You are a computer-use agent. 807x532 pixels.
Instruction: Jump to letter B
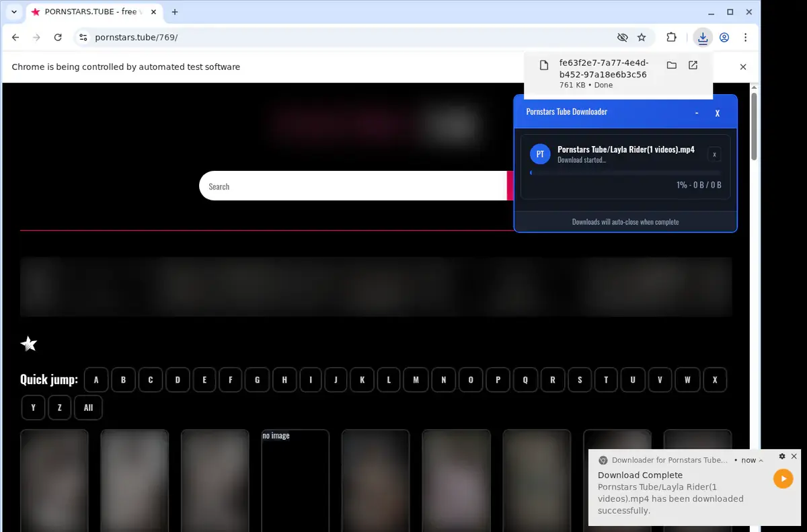coord(123,379)
